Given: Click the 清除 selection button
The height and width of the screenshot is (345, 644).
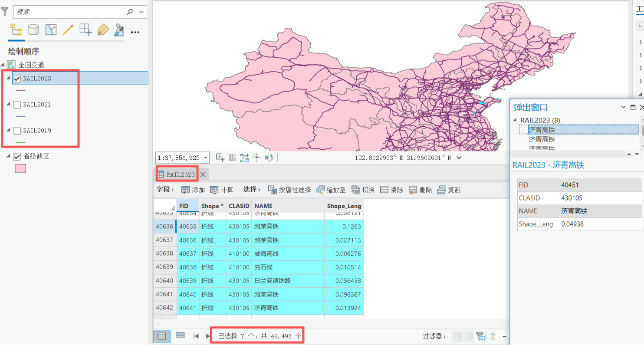Looking at the screenshot, I should point(391,190).
